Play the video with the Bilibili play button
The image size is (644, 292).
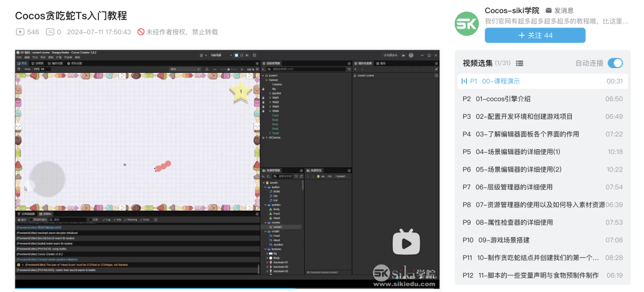click(x=406, y=244)
